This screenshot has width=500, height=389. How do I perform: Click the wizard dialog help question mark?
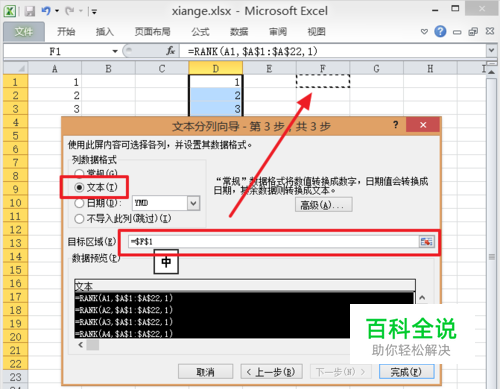click(395, 125)
